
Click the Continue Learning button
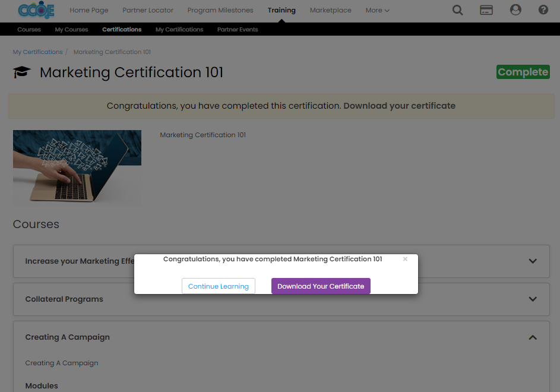(219, 286)
